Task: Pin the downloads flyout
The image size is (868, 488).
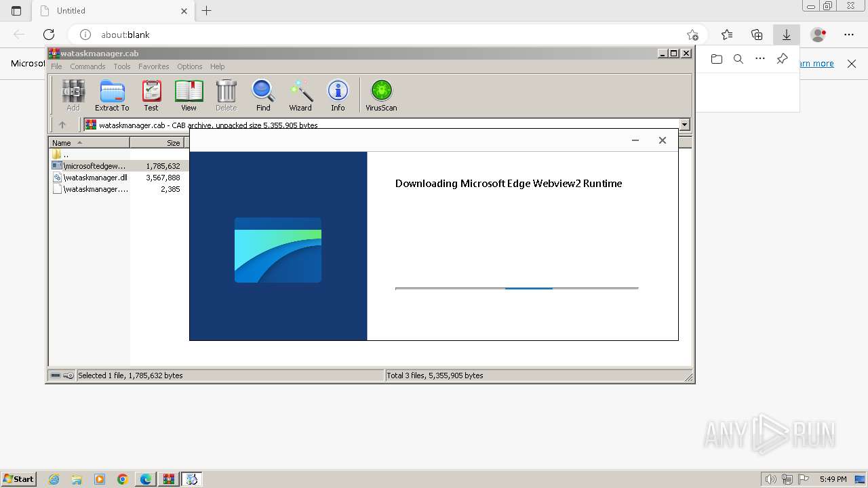Action: [782, 59]
